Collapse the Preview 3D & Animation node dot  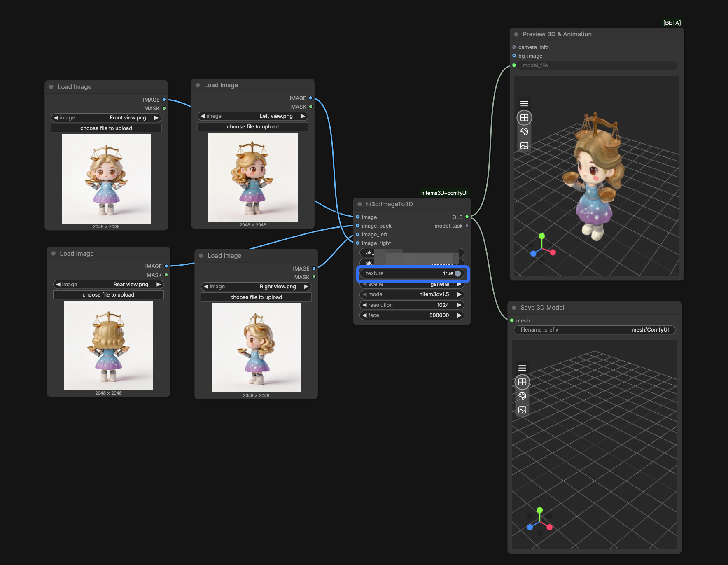click(x=516, y=34)
